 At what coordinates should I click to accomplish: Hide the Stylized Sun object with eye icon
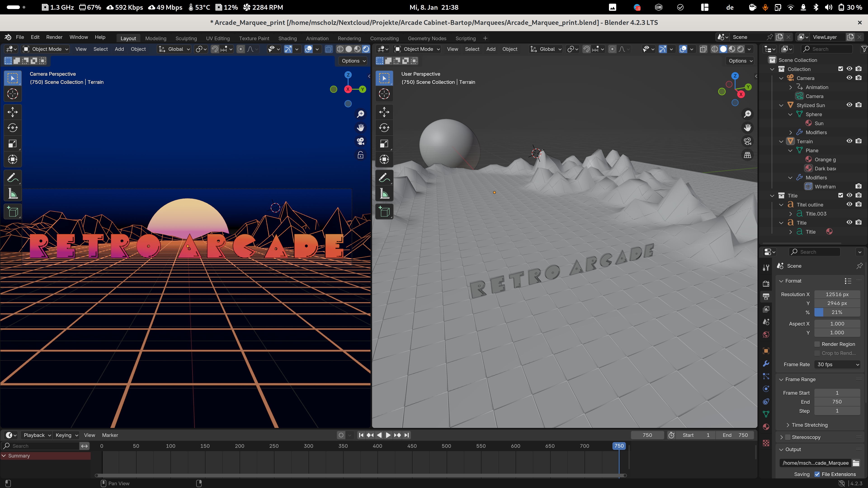pyautogui.click(x=849, y=105)
